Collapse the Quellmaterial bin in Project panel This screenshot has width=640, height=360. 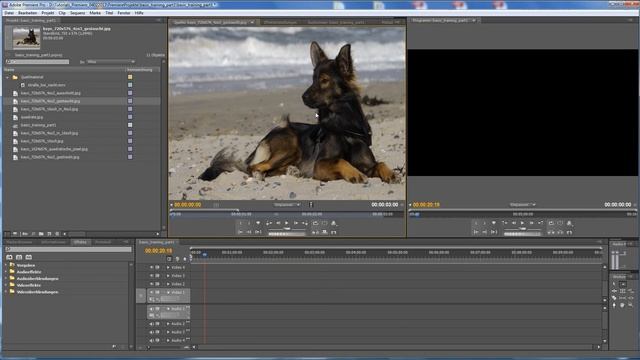pos(7,77)
